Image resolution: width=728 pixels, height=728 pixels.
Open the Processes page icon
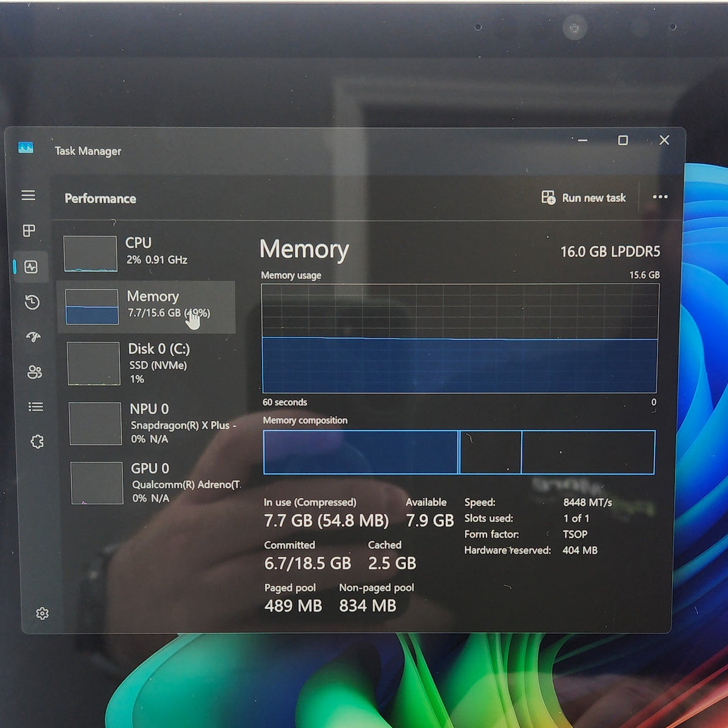click(29, 231)
